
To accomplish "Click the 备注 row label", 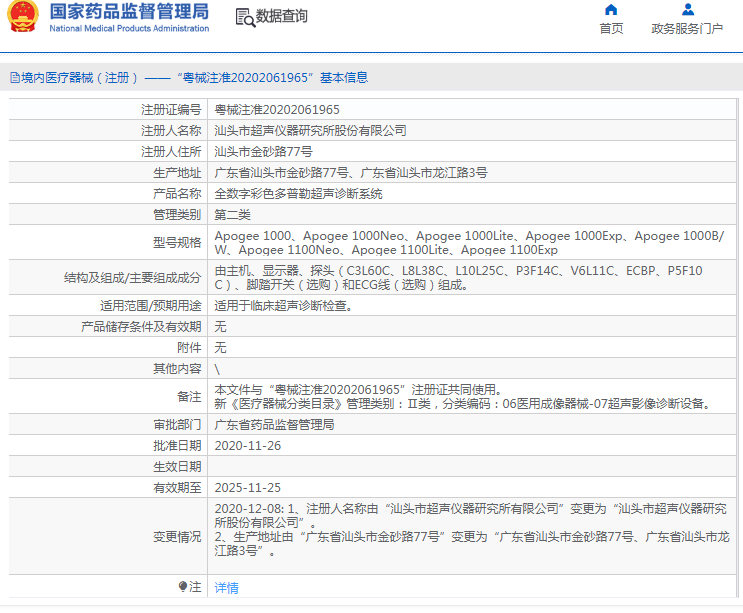I will pyautogui.click(x=189, y=397).
